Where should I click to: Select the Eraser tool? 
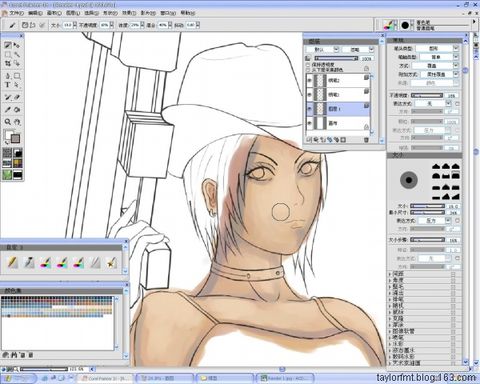(17, 97)
